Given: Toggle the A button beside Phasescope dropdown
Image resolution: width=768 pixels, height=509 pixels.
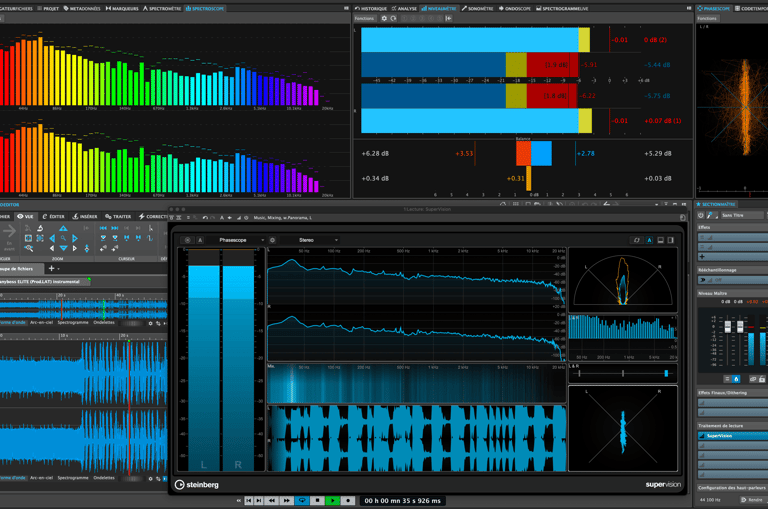Looking at the screenshot, I should (x=200, y=240).
